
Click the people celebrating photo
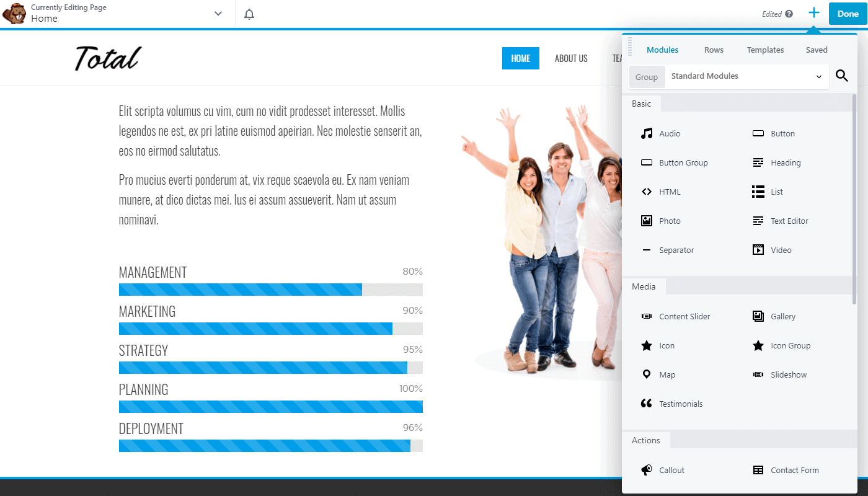click(542, 242)
